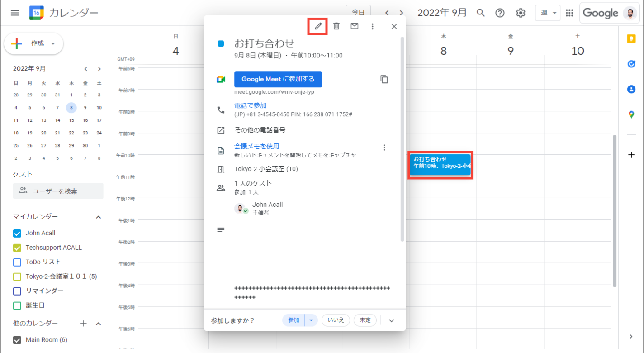This screenshot has width=644, height=353.
Task: Click 電話で参加 link
Action: pos(250,105)
